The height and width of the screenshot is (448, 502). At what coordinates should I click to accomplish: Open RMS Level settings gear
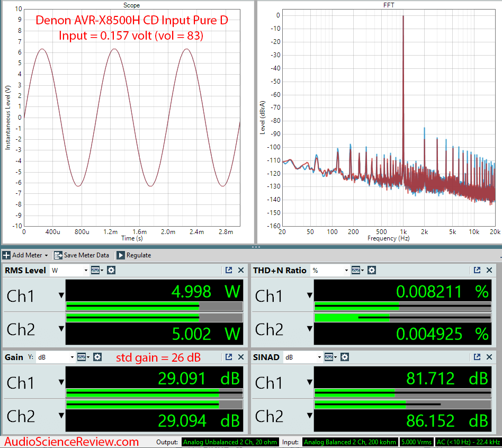[111, 270]
